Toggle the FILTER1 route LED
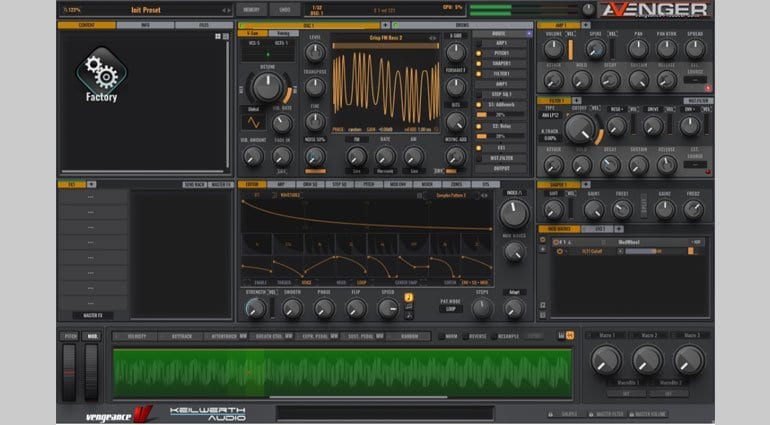This screenshot has width=770, height=425. tap(478, 74)
